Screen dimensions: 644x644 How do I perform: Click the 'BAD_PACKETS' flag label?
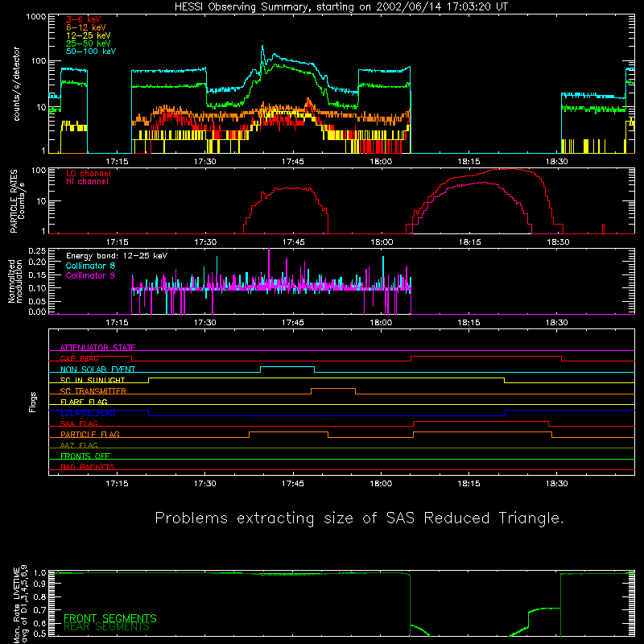[88, 467]
